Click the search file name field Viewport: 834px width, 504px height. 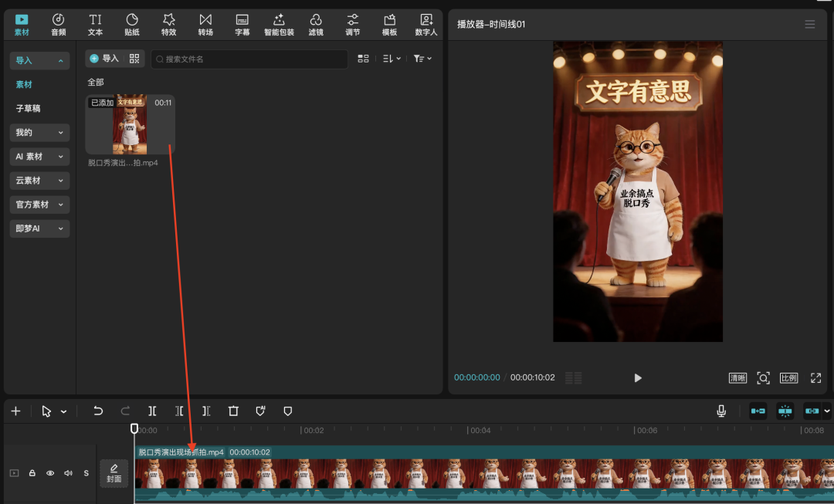click(249, 59)
